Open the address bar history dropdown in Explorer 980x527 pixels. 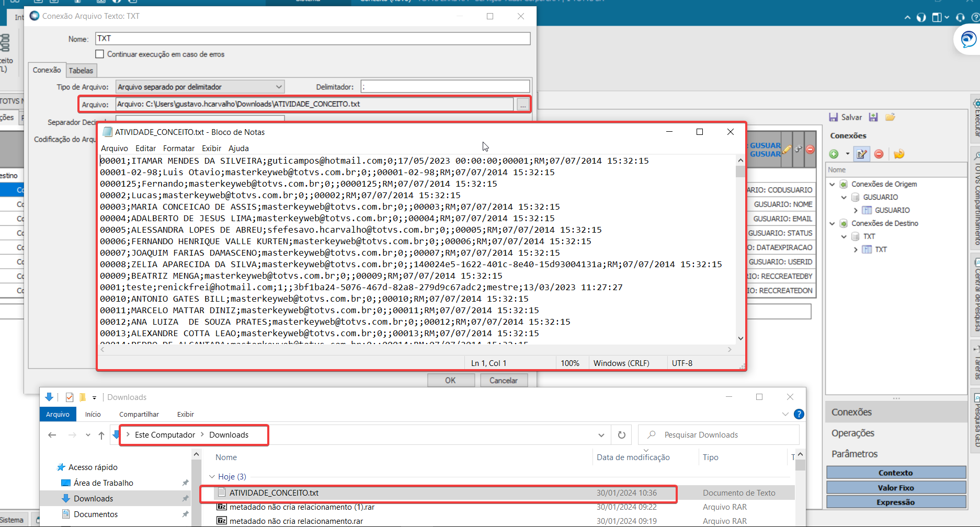601,435
